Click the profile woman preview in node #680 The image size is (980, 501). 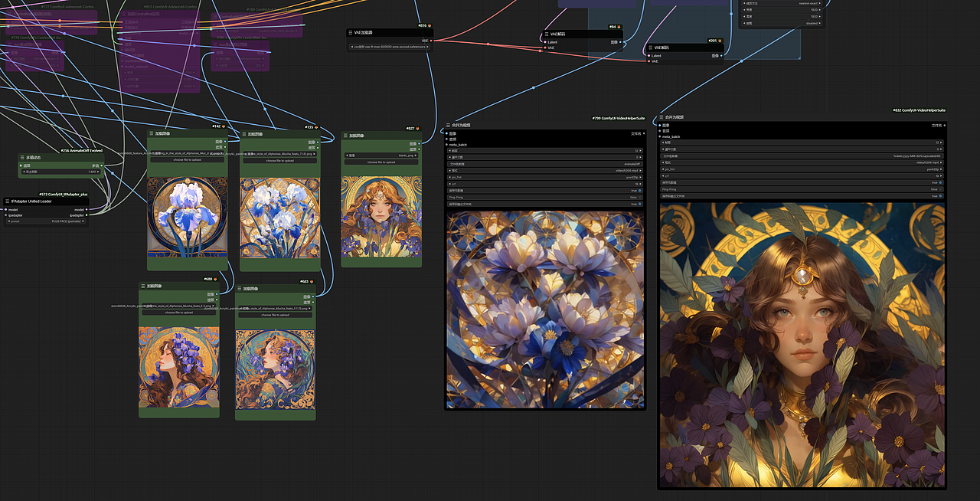(179, 368)
